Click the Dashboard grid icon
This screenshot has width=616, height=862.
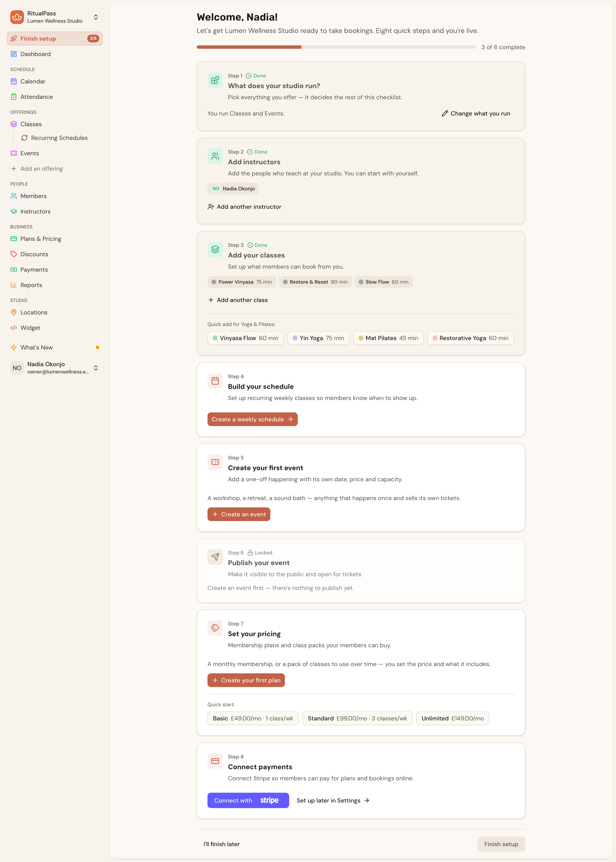(14, 54)
